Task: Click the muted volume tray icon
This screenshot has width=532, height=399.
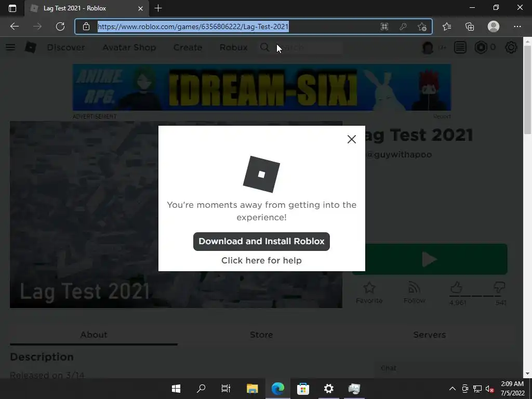Action: (489, 389)
